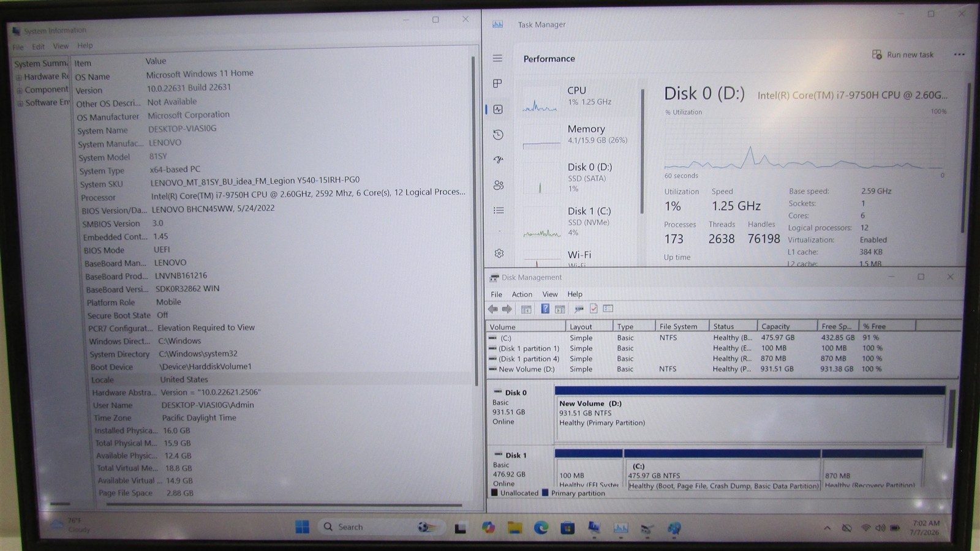Click the Layout column header
This screenshot has height=551, width=980.
click(x=589, y=327)
